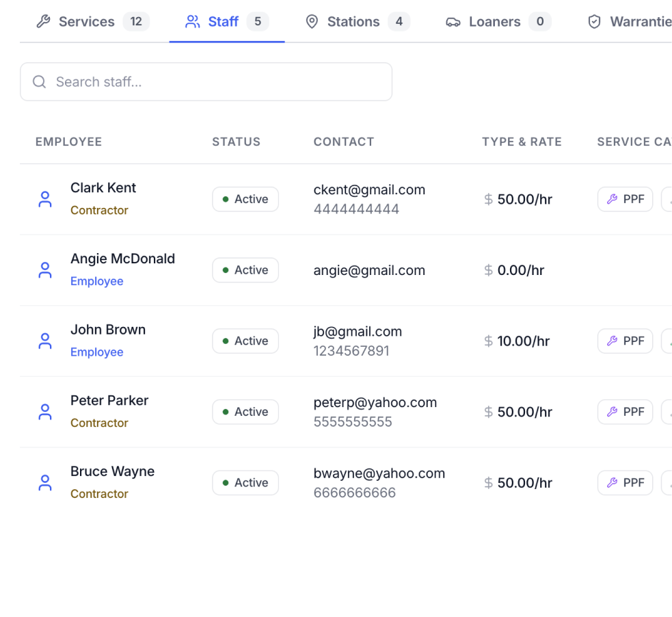This screenshot has height=617, width=672.
Task: Click phone number 1234567891
Action: pos(351,351)
